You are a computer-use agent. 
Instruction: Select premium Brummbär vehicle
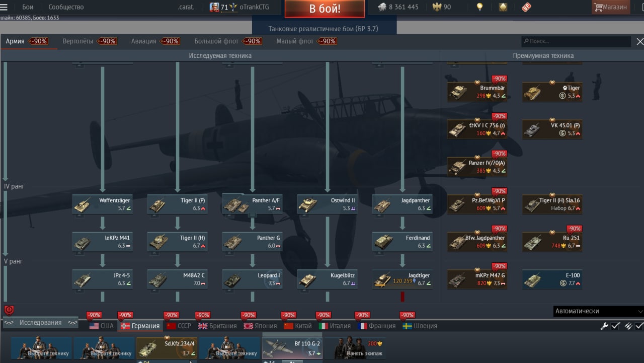click(x=477, y=92)
